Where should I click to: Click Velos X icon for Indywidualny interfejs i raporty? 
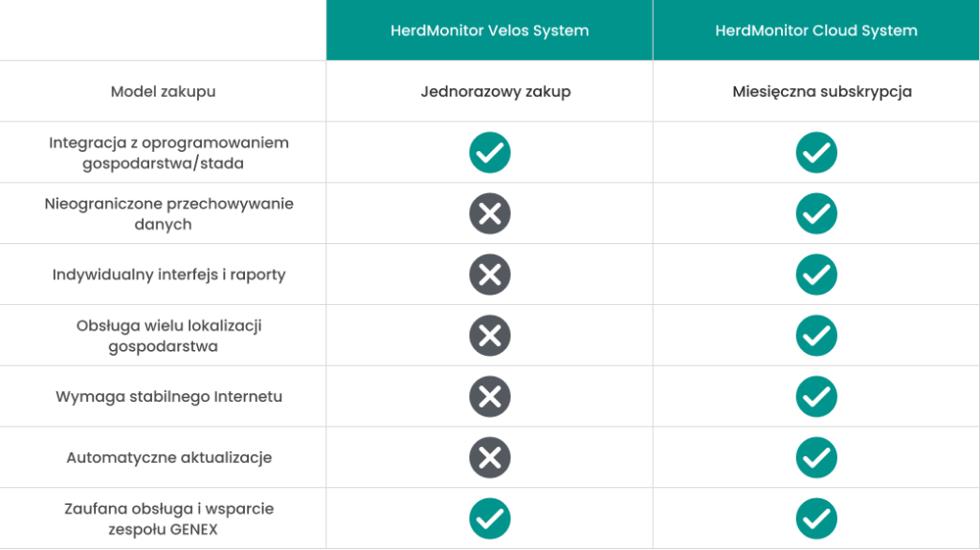(x=489, y=275)
